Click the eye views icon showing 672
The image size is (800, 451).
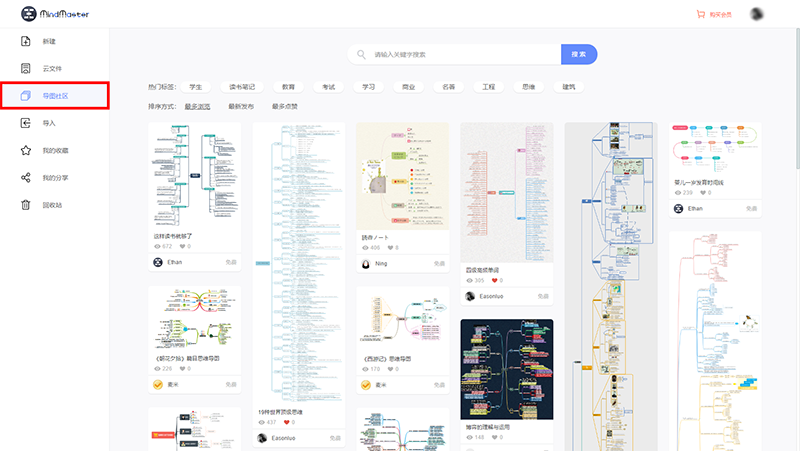pyautogui.click(x=157, y=246)
